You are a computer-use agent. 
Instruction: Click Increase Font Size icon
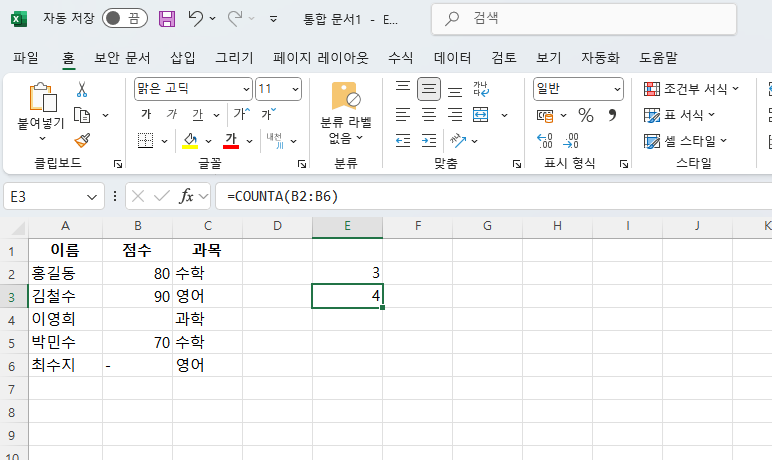click(241, 114)
